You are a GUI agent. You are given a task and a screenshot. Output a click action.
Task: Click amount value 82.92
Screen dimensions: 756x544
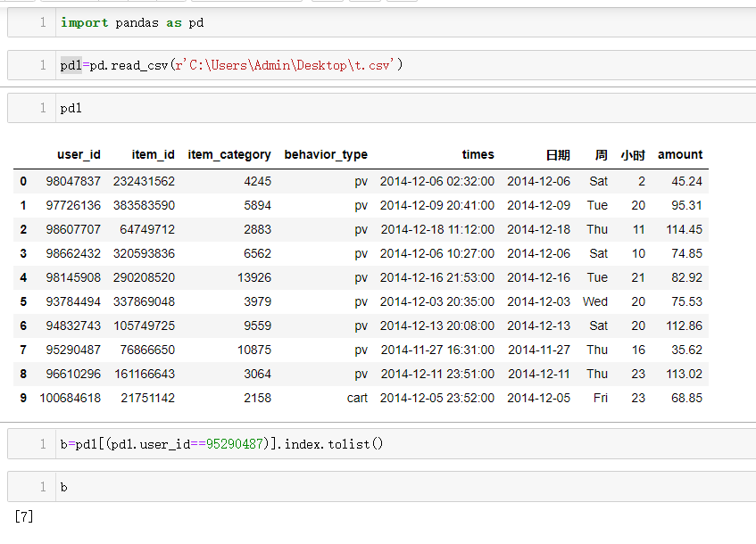(x=686, y=277)
